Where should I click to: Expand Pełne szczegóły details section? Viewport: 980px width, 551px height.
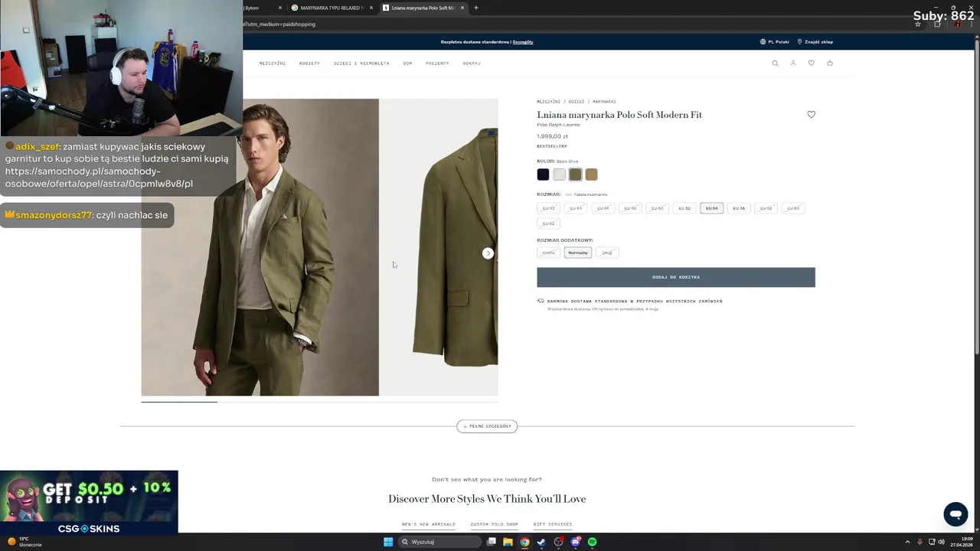click(487, 426)
